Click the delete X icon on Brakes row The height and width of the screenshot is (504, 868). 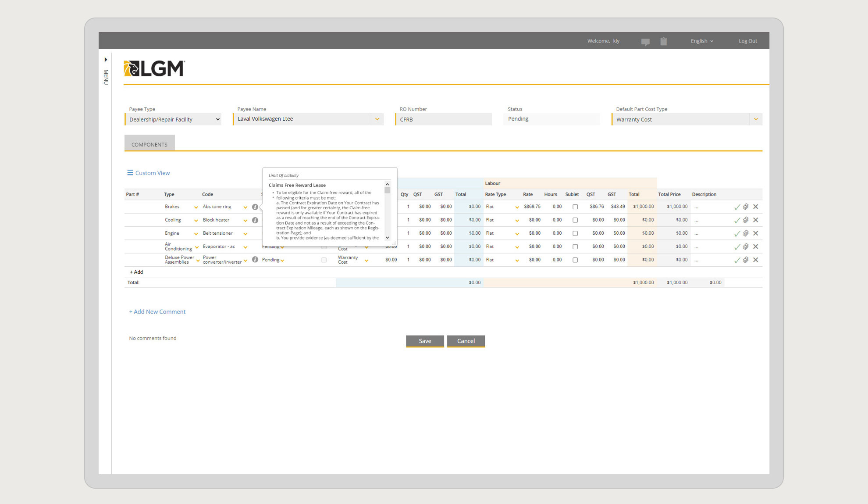click(x=756, y=206)
